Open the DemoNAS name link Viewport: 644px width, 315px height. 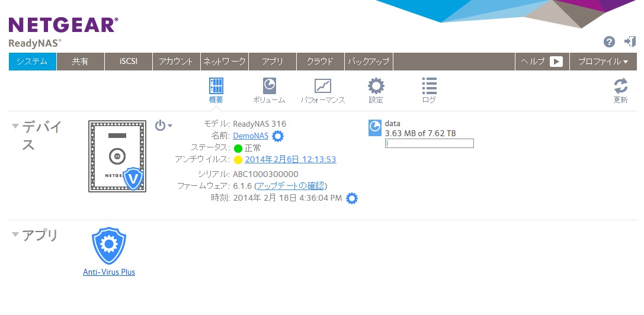click(x=251, y=136)
